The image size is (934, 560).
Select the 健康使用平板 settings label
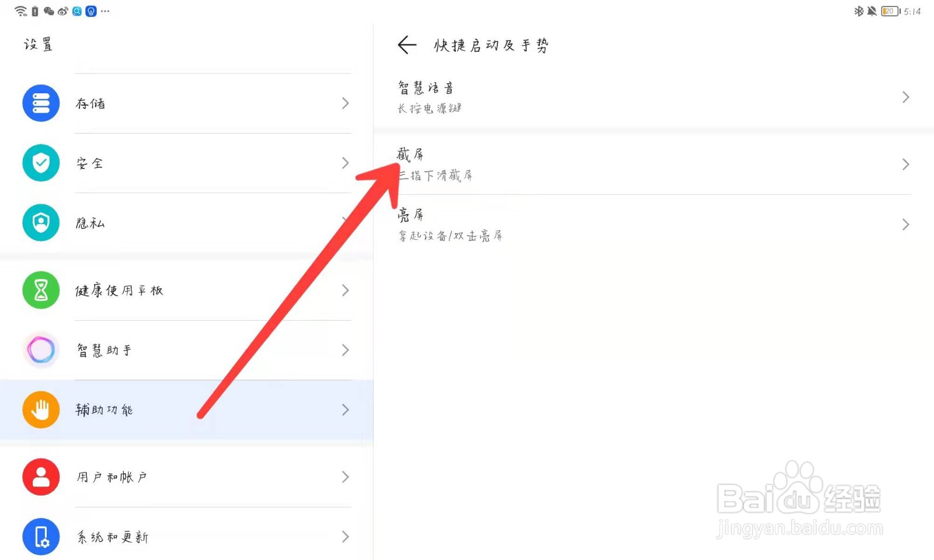click(x=119, y=290)
